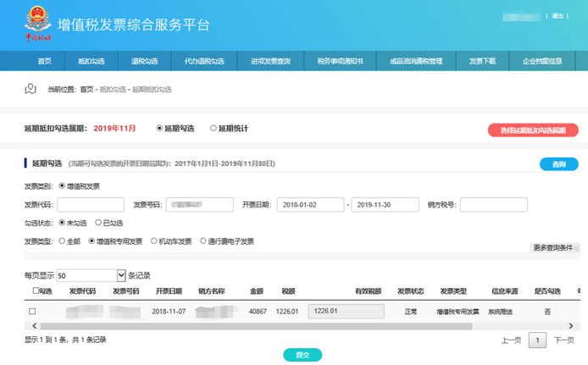588x365 pixels.
Task: Click the 系统推送 source cell
Action: (x=500, y=312)
